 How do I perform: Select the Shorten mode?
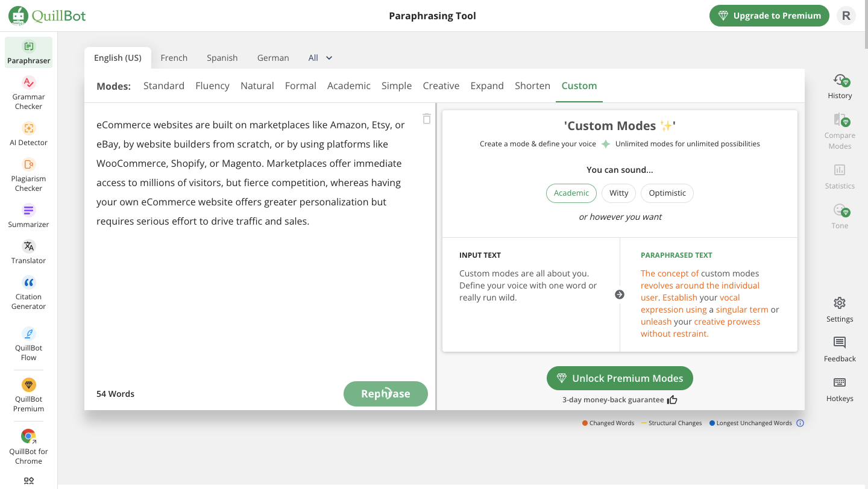[532, 86]
